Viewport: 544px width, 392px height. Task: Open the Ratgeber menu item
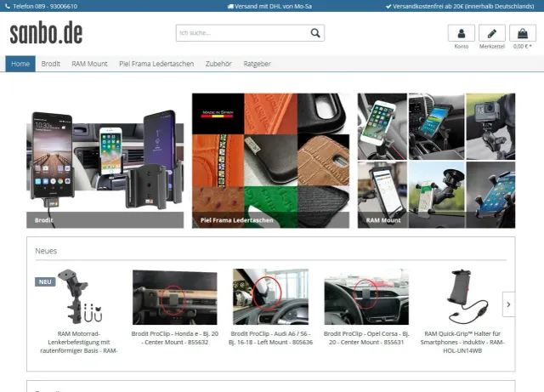[x=257, y=64]
